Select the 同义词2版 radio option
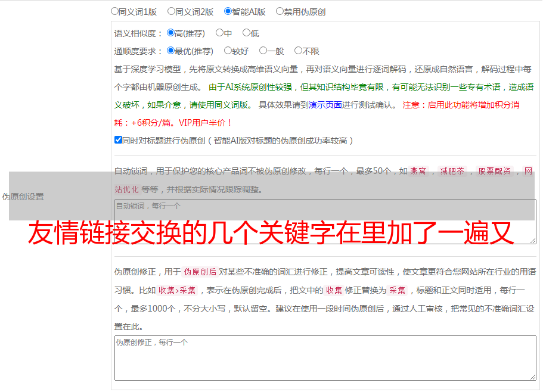The width and height of the screenshot is (543, 392). (x=171, y=11)
